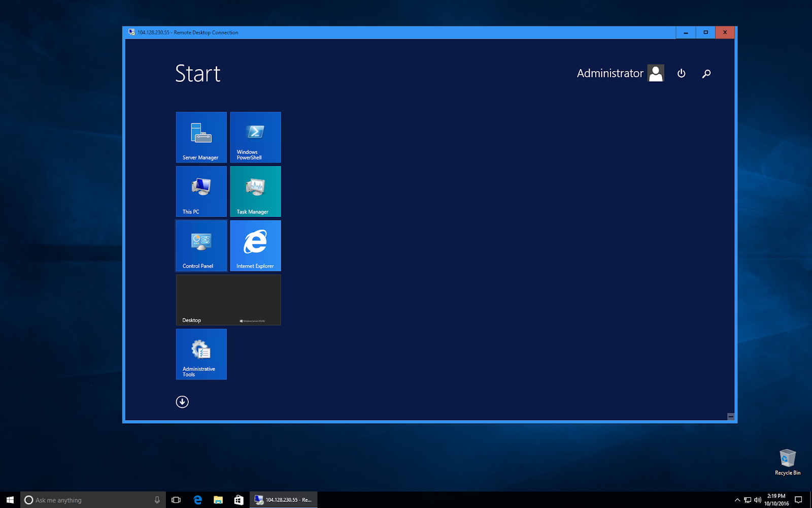This screenshot has height=508, width=812.
Task: Expand the all apps down arrow
Action: point(182,401)
